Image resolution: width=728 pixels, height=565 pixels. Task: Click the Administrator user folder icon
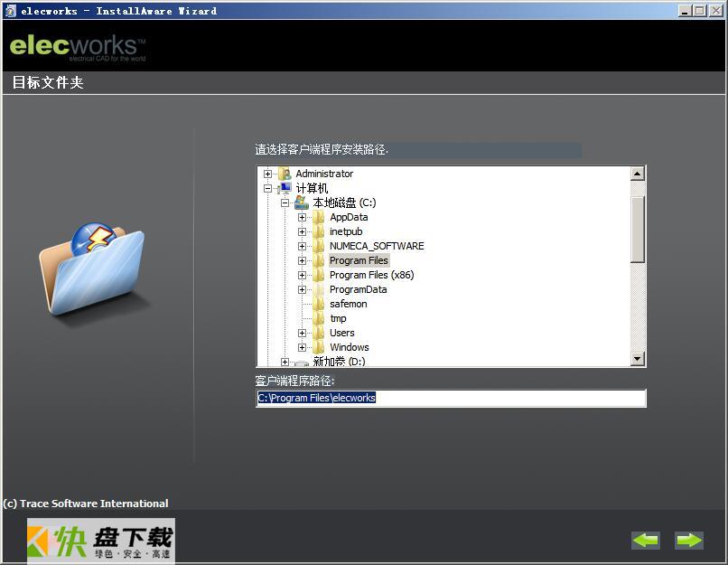tap(285, 174)
